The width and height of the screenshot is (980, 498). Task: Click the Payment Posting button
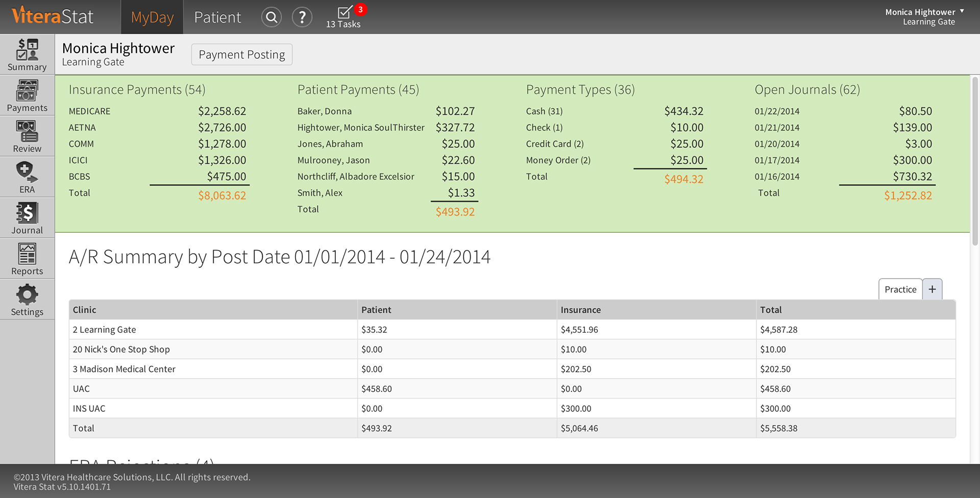(x=242, y=55)
